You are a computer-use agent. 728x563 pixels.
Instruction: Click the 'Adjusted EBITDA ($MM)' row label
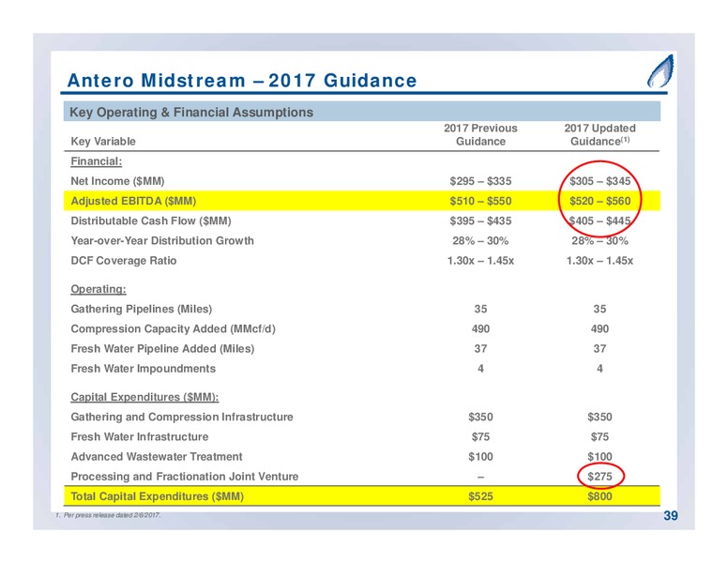133,201
